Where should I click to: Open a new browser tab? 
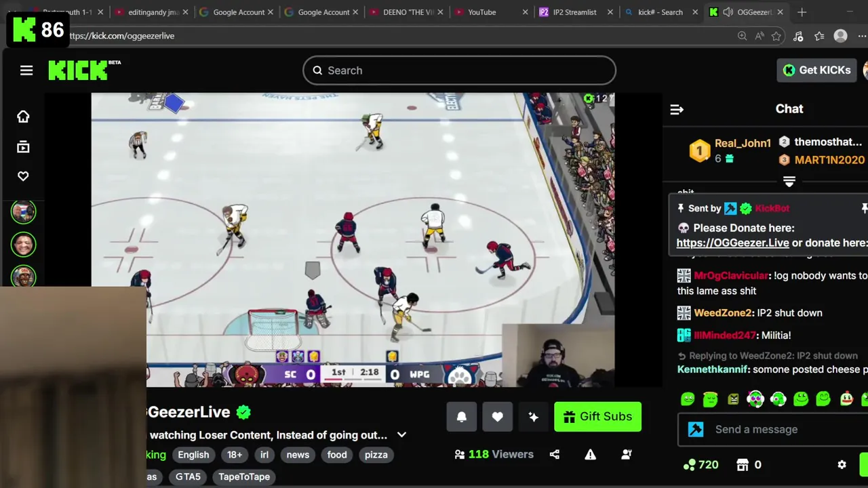pos(802,12)
